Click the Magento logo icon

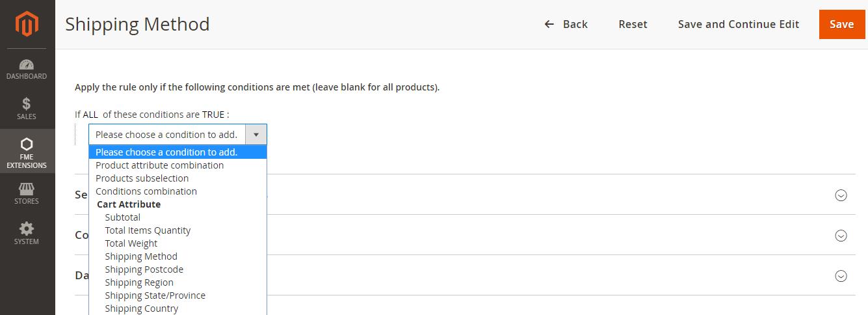(27, 24)
